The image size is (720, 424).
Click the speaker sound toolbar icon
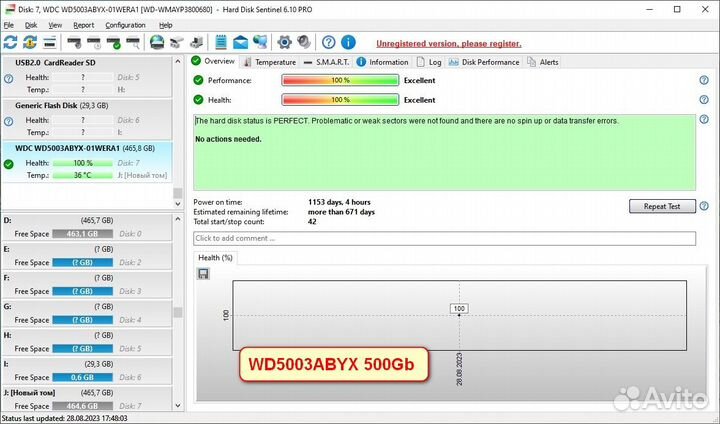[304, 42]
